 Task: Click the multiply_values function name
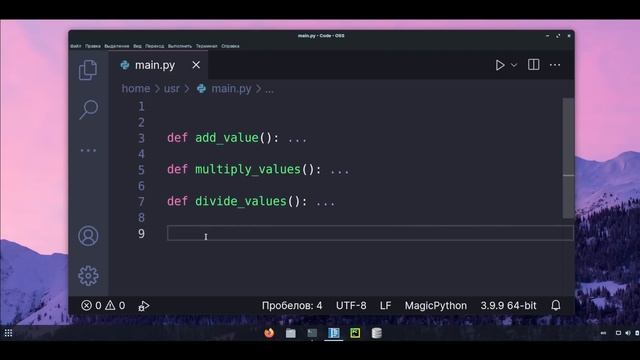248,169
